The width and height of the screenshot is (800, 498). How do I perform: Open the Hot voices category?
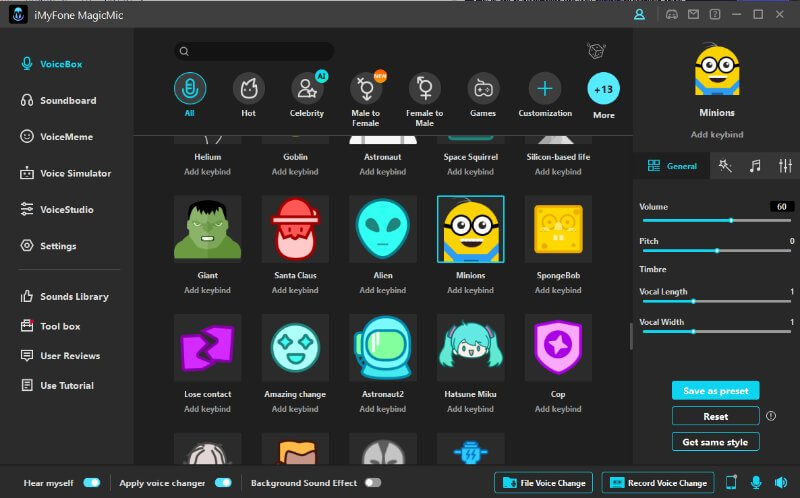(248, 88)
